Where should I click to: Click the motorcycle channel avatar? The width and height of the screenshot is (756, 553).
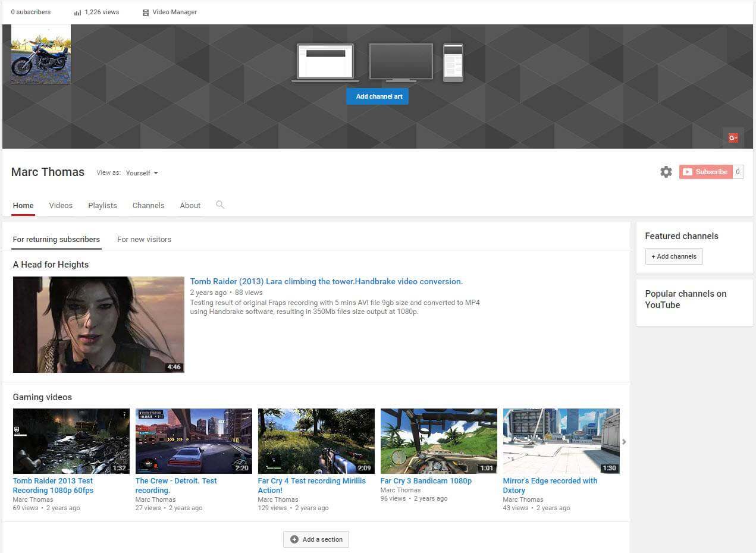[x=41, y=54]
